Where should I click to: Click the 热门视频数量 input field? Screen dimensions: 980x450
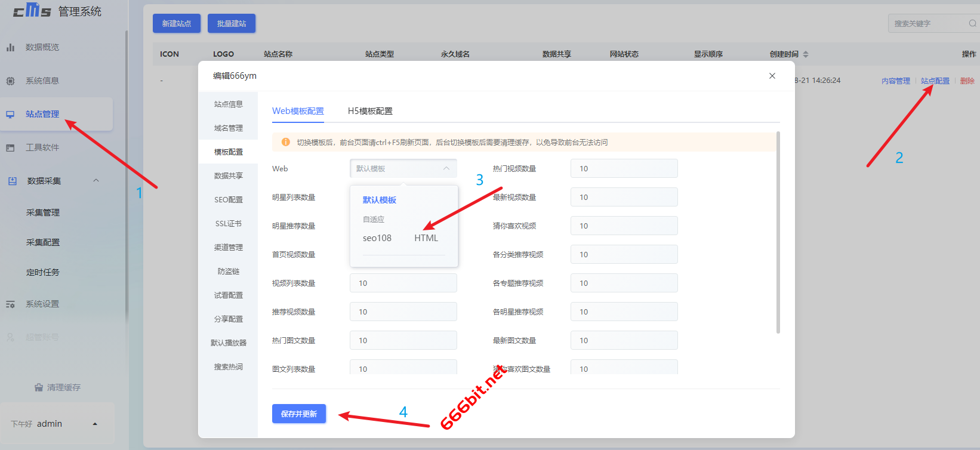coord(624,168)
